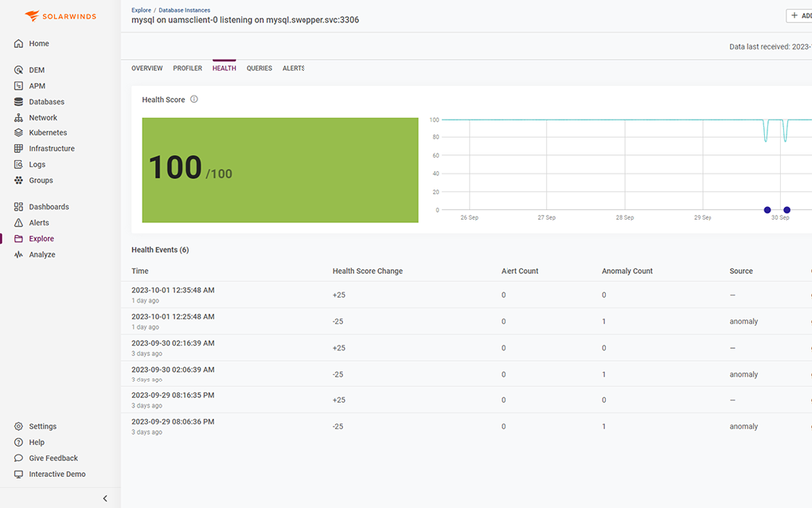Click the Add button top right
Image resolution: width=812 pixels, height=508 pixels.
pos(799,16)
